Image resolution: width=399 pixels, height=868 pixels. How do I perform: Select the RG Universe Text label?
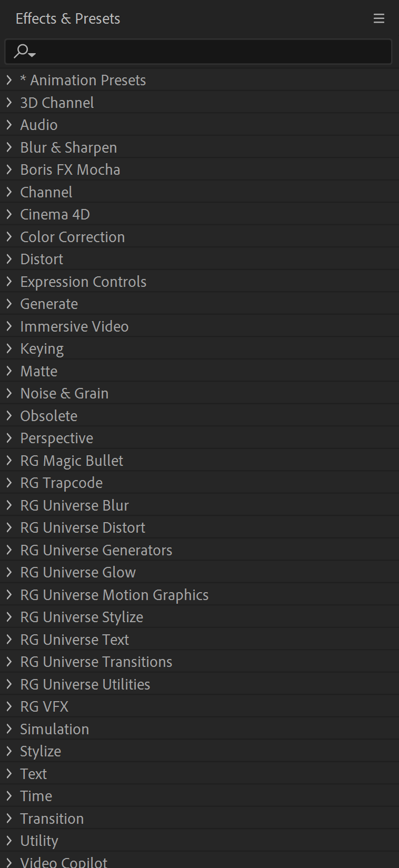coord(75,640)
